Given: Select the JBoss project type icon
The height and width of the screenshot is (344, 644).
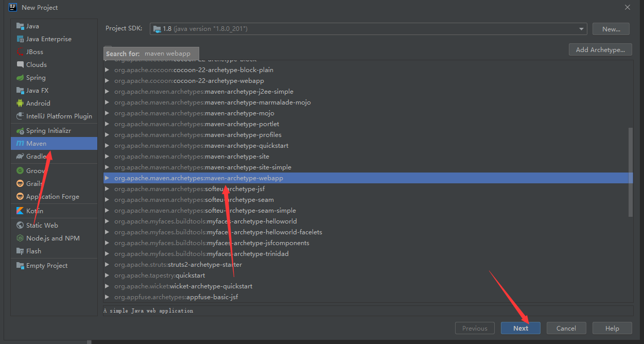Looking at the screenshot, I should click(20, 52).
